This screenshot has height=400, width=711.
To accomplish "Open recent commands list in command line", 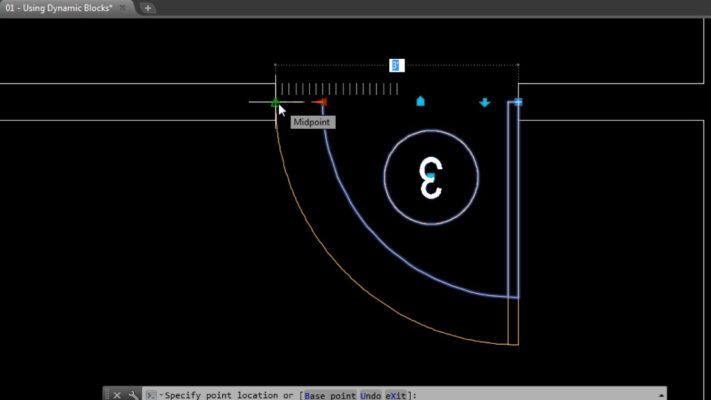I will tap(151, 394).
